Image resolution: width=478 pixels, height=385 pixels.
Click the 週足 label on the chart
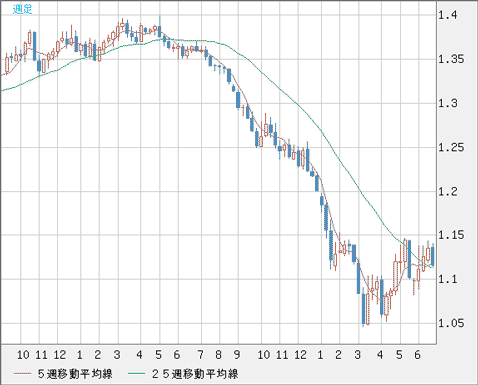click(22, 9)
